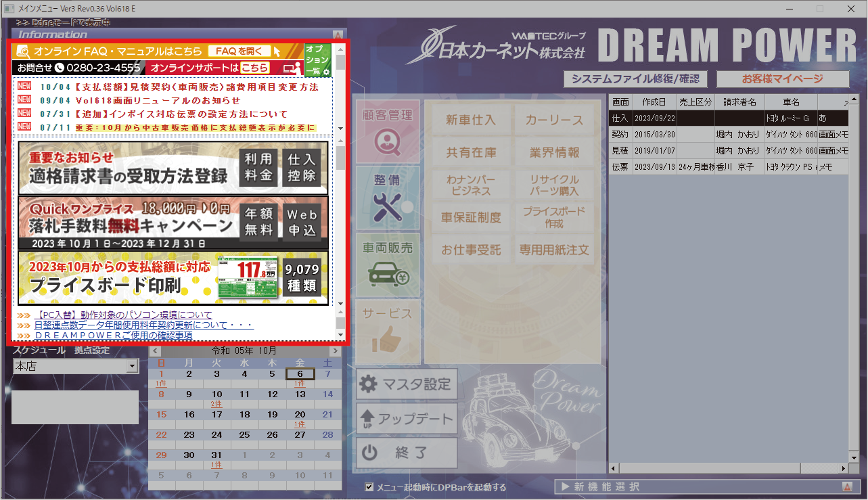Select calendar date 10
Image resolution: width=868 pixels, height=500 pixels.
(216, 394)
